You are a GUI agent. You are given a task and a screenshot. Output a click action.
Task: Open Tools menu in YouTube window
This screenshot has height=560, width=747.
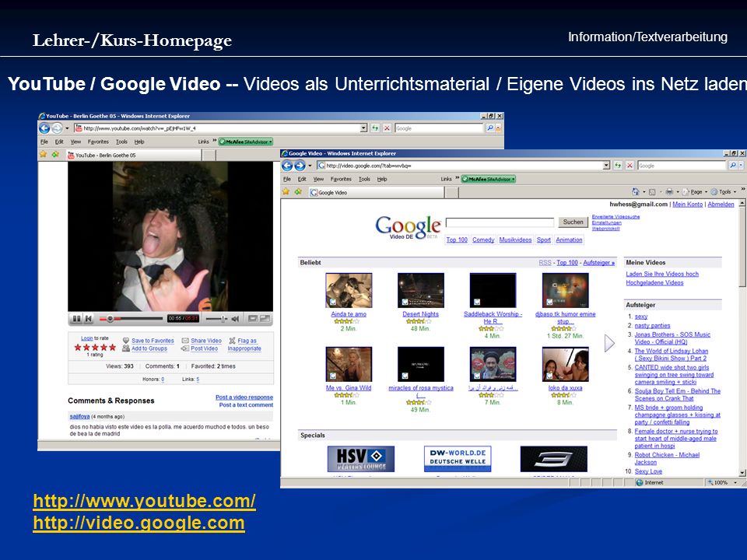click(121, 142)
